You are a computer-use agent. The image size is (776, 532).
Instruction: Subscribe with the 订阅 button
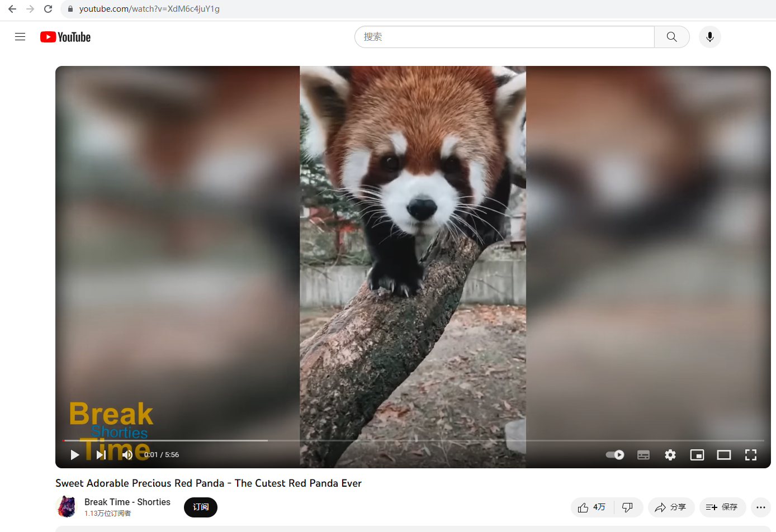(201, 507)
